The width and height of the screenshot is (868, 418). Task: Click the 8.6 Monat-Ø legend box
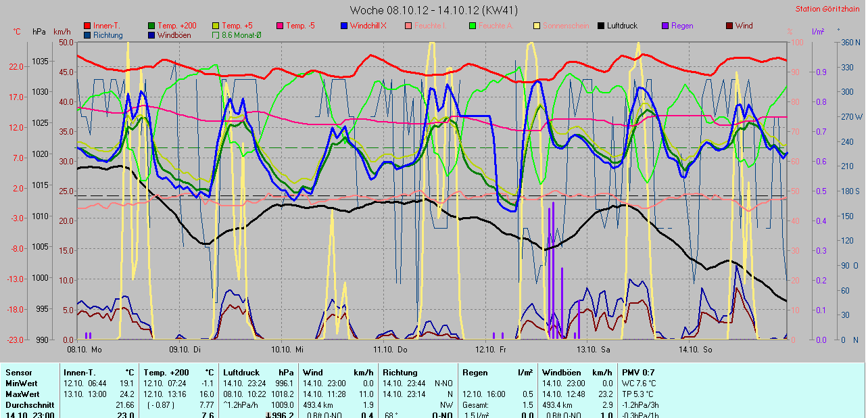click(216, 34)
